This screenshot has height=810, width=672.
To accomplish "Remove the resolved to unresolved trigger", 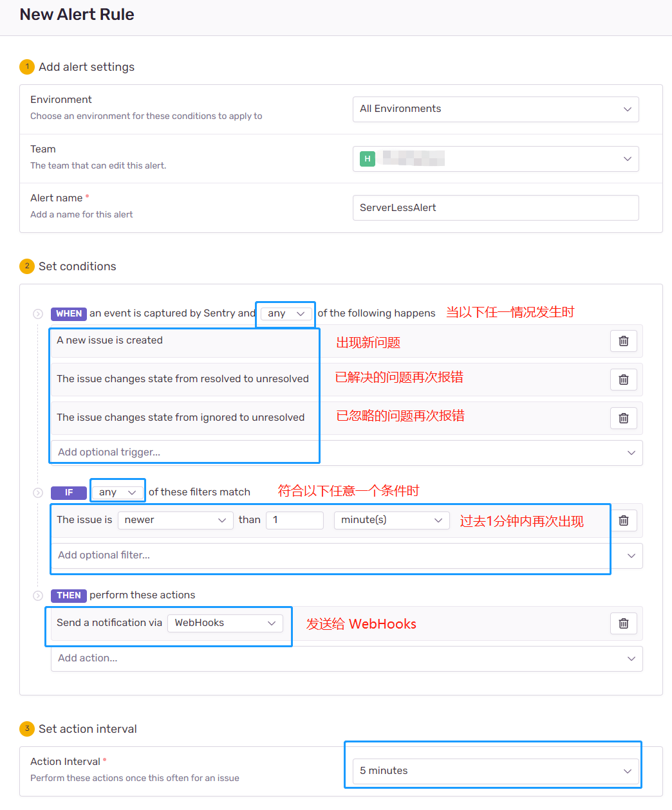I will 623,380.
